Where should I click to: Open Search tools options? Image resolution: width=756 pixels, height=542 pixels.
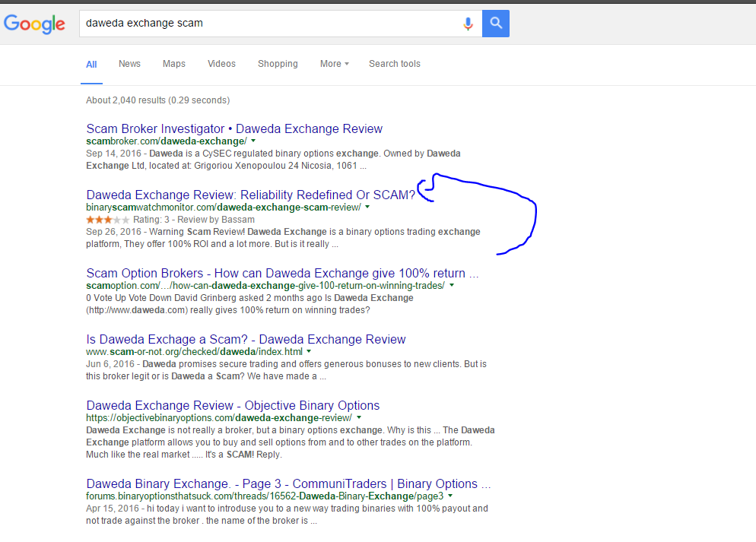coord(395,64)
